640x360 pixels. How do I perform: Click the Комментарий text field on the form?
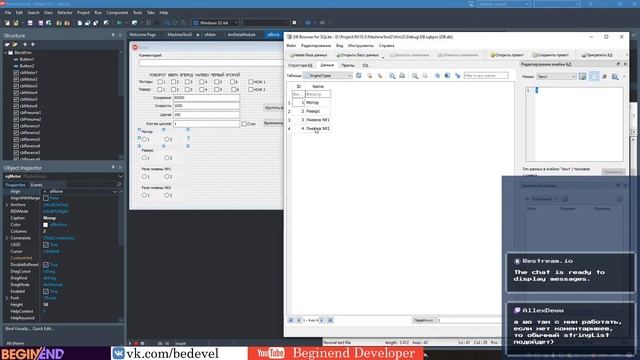pos(211,63)
